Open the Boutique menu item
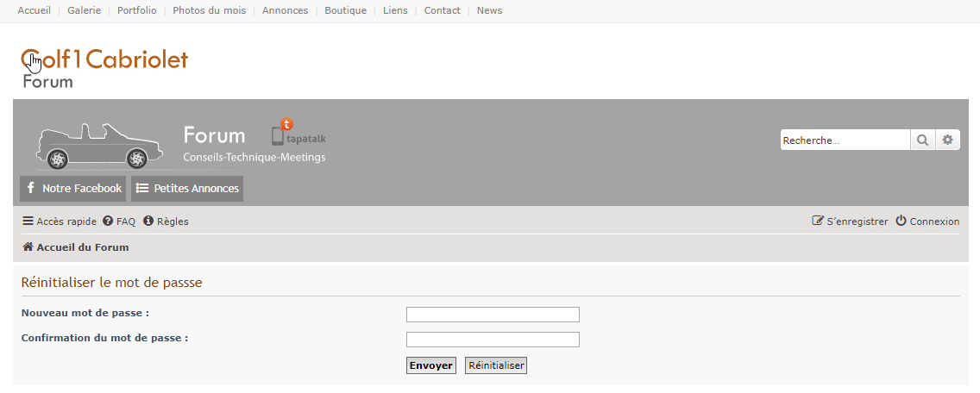This screenshot has height=393, width=980. [345, 10]
